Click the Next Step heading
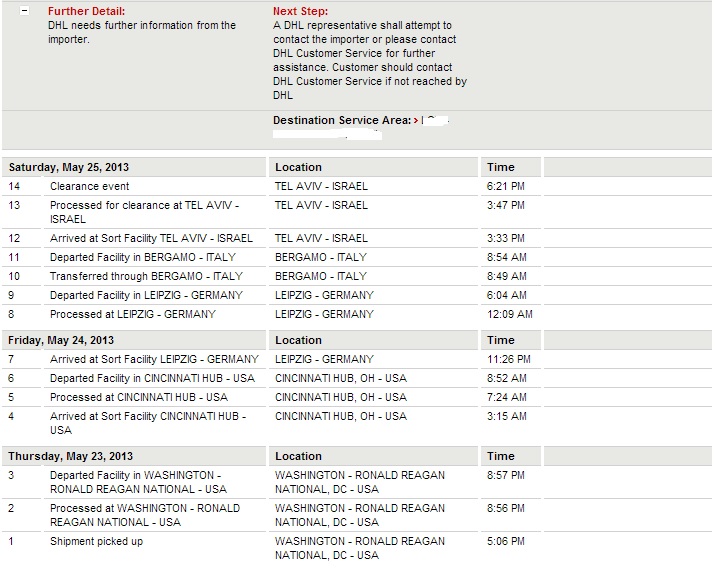The width and height of the screenshot is (715, 571). click(300, 11)
